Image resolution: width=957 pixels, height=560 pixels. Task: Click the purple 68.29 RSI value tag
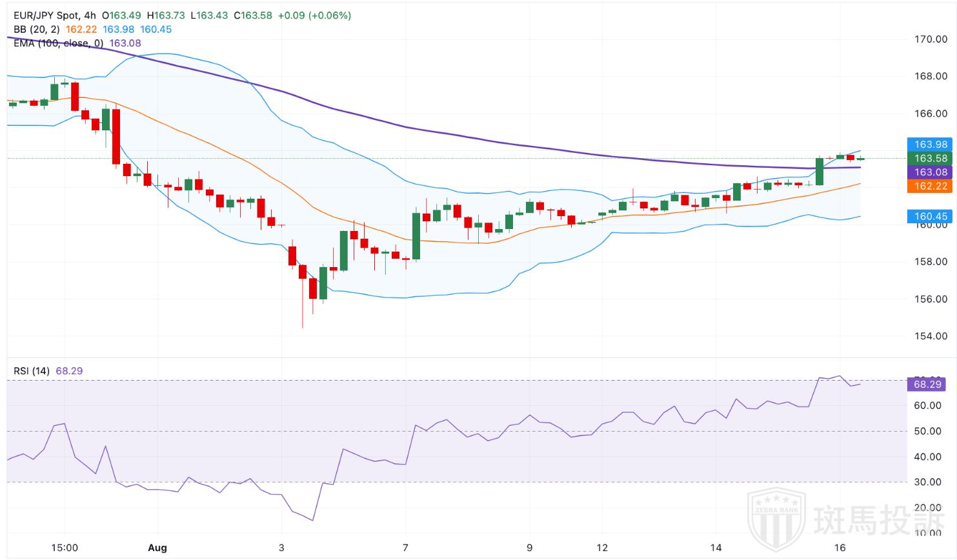click(927, 385)
